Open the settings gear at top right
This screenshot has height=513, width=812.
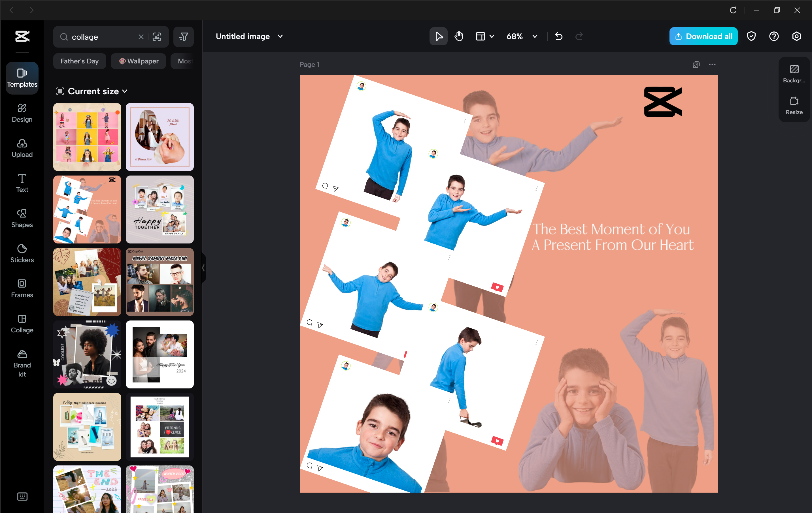pos(796,36)
